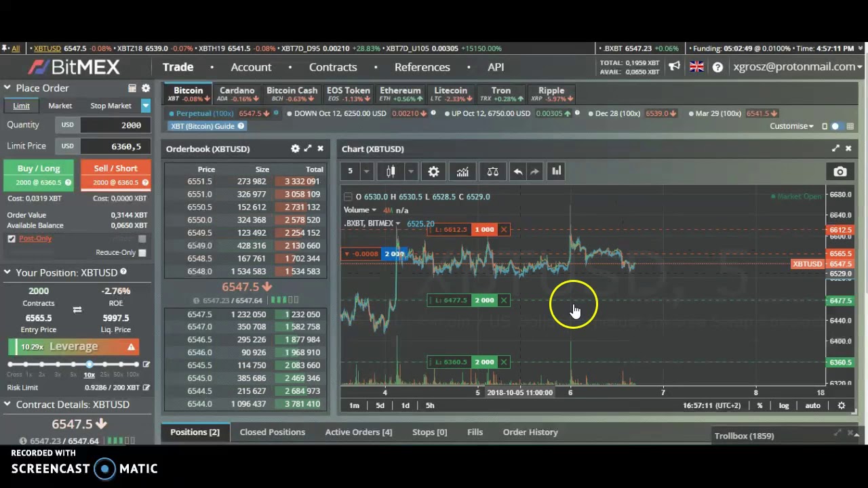Screen dimensions: 868x488
Task: Open the Contracts menu
Action: point(333,67)
